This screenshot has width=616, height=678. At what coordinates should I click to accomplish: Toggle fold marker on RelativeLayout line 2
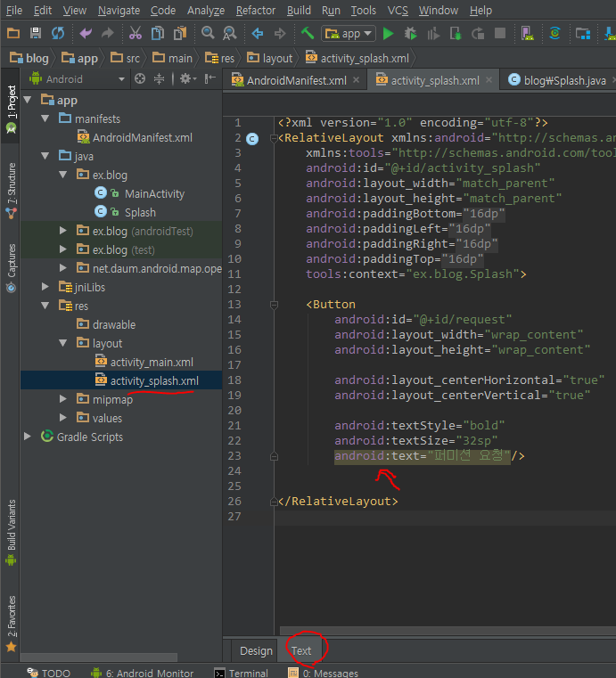[x=274, y=139]
